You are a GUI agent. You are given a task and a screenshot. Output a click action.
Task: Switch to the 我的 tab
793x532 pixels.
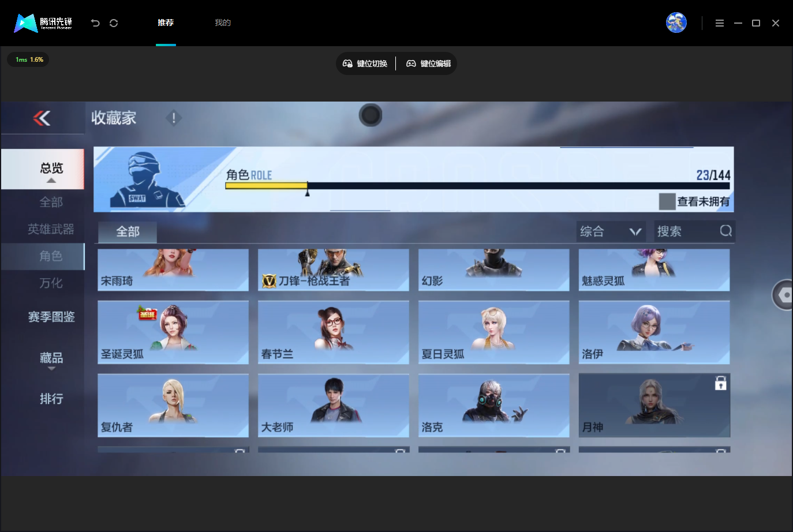pyautogui.click(x=223, y=23)
